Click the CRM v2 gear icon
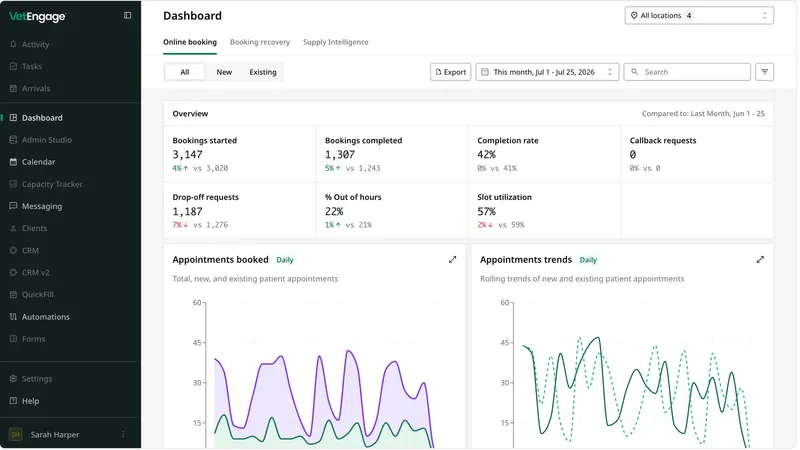This screenshot has height=450, width=800. point(13,272)
